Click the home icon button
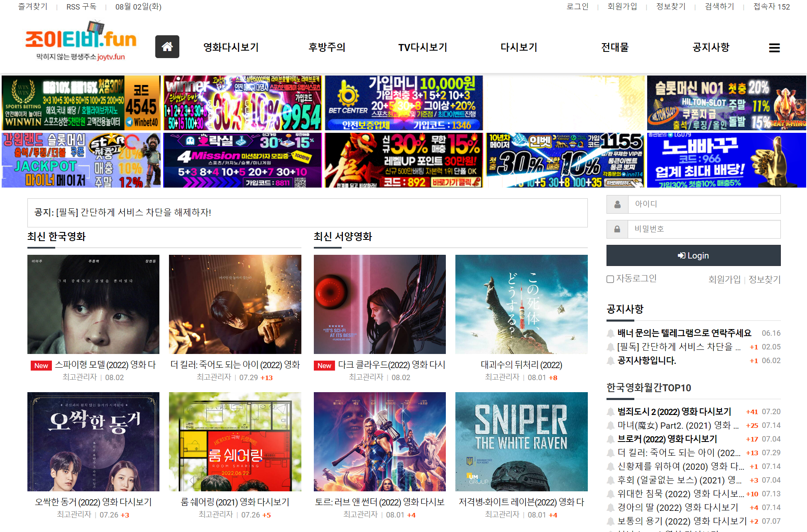Screen dimensions: 807x532 click(x=167, y=47)
